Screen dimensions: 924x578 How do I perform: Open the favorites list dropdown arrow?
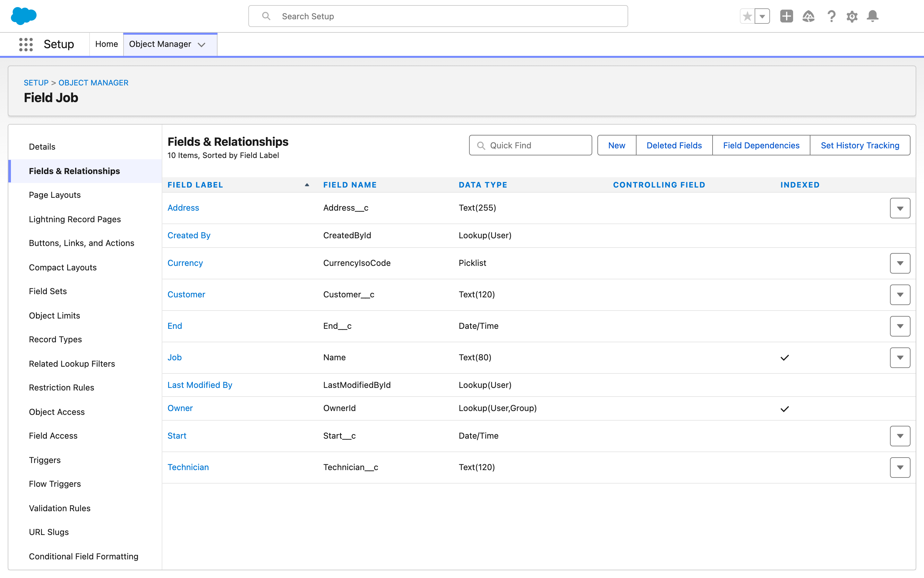pyautogui.click(x=762, y=16)
